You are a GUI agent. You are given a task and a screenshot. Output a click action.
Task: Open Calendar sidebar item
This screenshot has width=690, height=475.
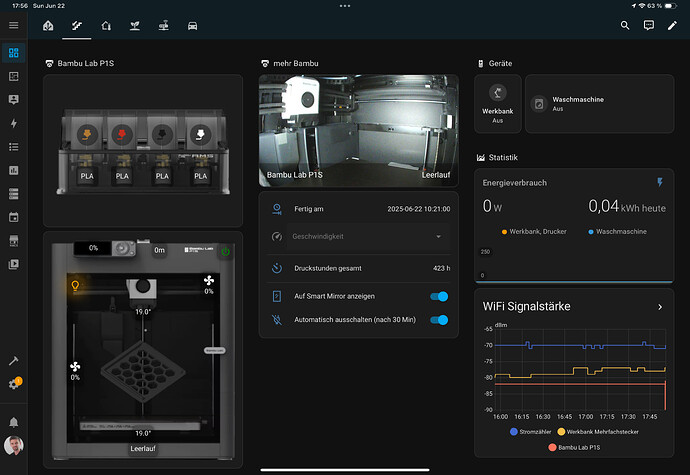[14, 217]
